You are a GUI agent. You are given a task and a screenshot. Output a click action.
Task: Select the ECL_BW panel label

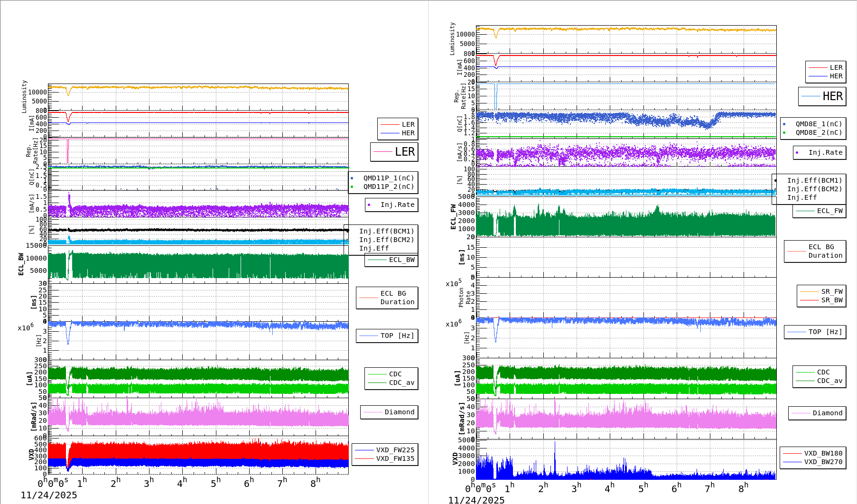(20, 263)
